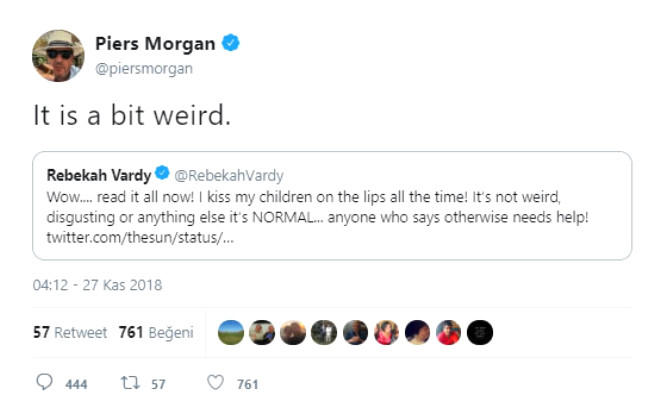View the 761 Beğeni likes list
The image size is (660, 407).
click(x=156, y=333)
